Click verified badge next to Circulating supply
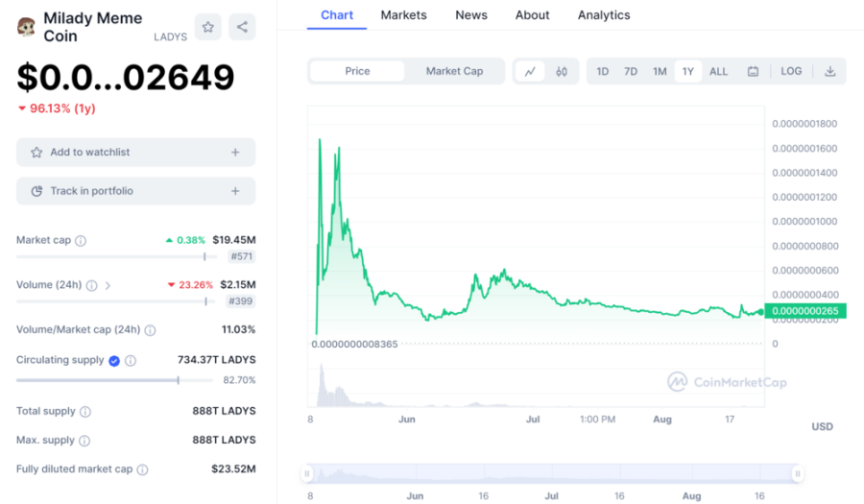This screenshot has height=504, width=864. [x=114, y=361]
